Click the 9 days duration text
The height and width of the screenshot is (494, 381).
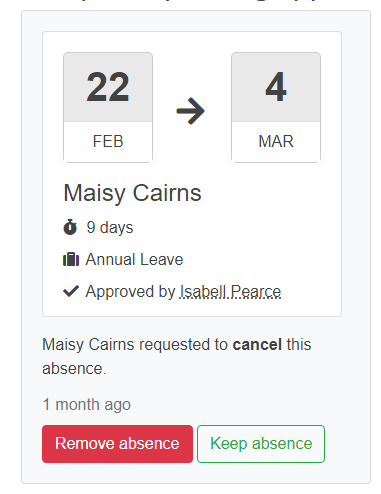coord(110,227)
